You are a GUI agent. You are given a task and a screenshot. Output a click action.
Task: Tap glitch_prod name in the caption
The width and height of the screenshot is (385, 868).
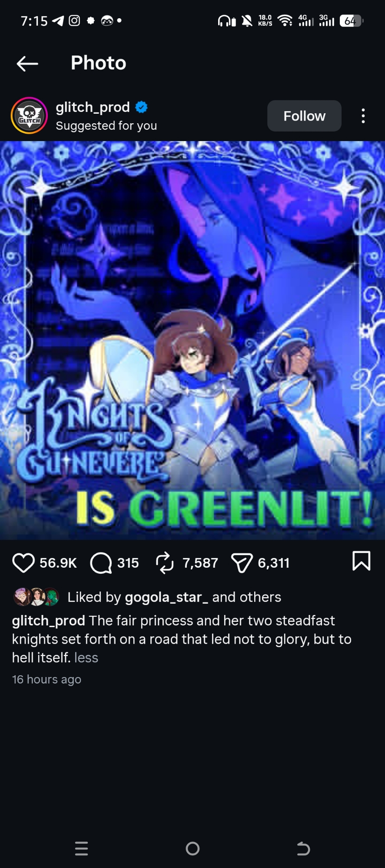(49, 621)
